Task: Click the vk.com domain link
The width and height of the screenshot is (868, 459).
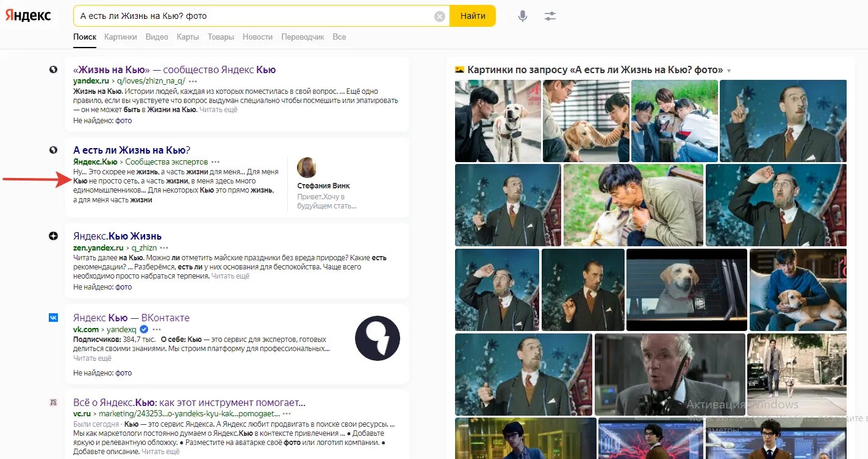Action: (x=86, y=329)
